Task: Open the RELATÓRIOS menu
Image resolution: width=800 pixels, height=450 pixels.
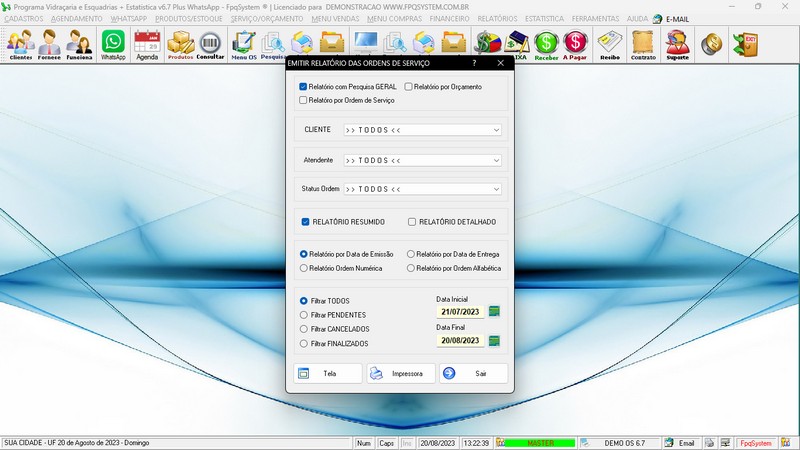Action: click(497, 19)
